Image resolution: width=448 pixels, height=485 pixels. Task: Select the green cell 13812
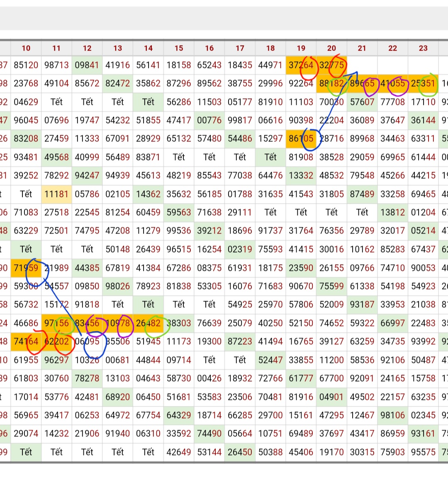pos(393,212)
